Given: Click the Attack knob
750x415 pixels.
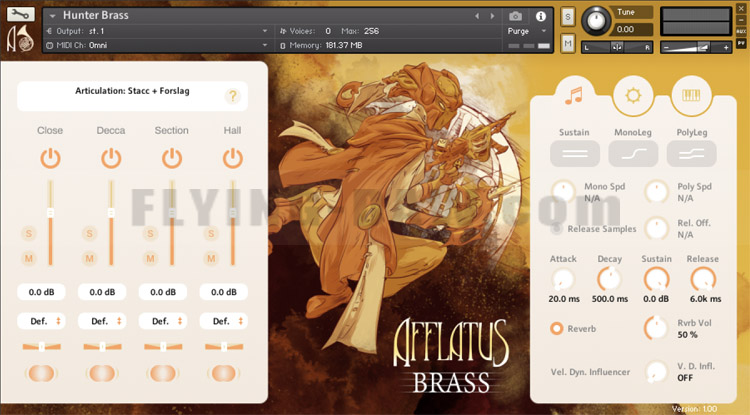Looking at the screenshot, I should click(x=562, y=279).
